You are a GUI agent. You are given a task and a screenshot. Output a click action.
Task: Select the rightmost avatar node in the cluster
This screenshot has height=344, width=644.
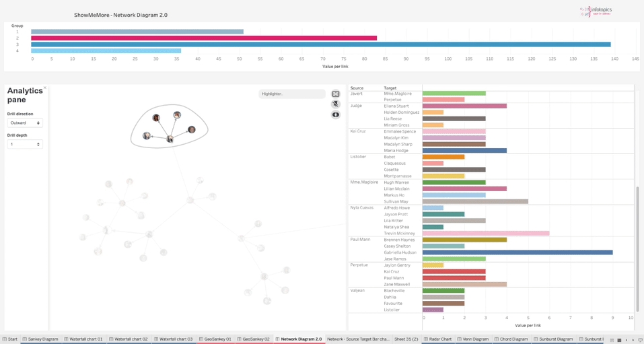coord(192,129)
